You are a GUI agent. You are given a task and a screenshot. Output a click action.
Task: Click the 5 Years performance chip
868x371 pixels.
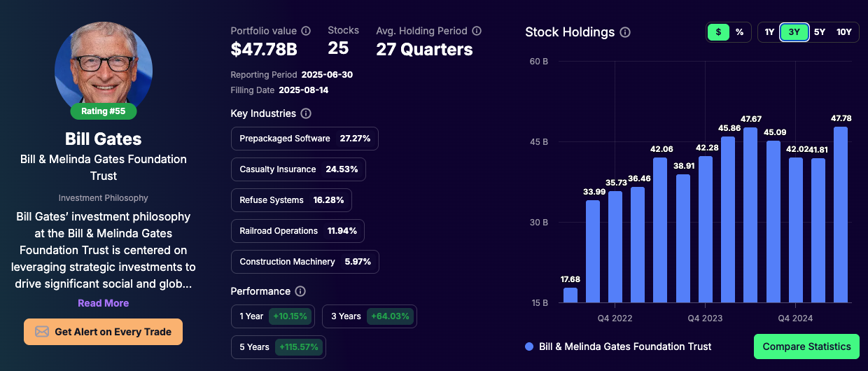(279, 347)
